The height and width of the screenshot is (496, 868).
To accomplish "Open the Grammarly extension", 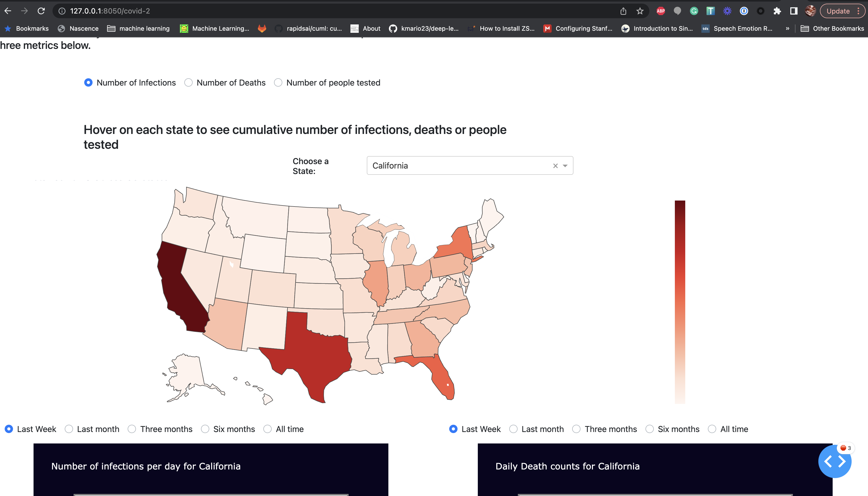I will click(694, 11).
